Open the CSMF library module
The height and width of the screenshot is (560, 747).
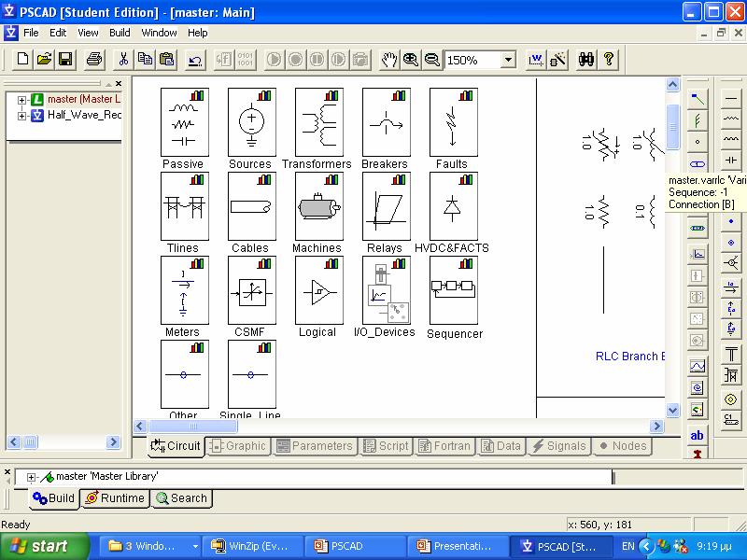(x=252, y=290)
